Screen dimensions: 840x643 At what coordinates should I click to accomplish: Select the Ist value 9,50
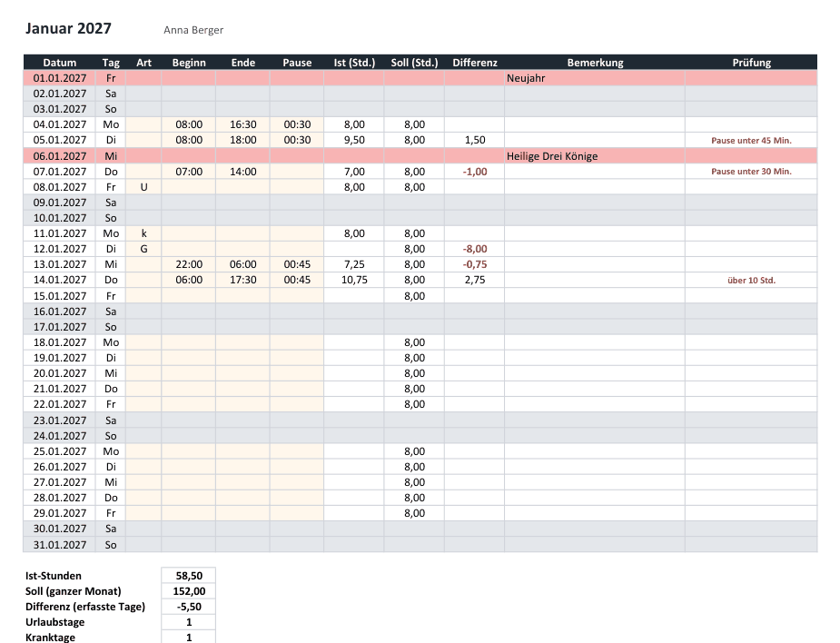coord(354,140)
